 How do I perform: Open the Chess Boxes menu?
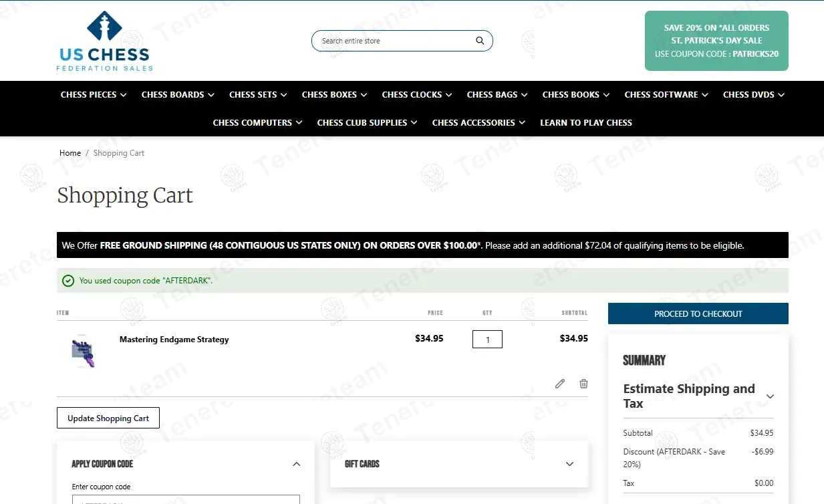click(334, 95)
